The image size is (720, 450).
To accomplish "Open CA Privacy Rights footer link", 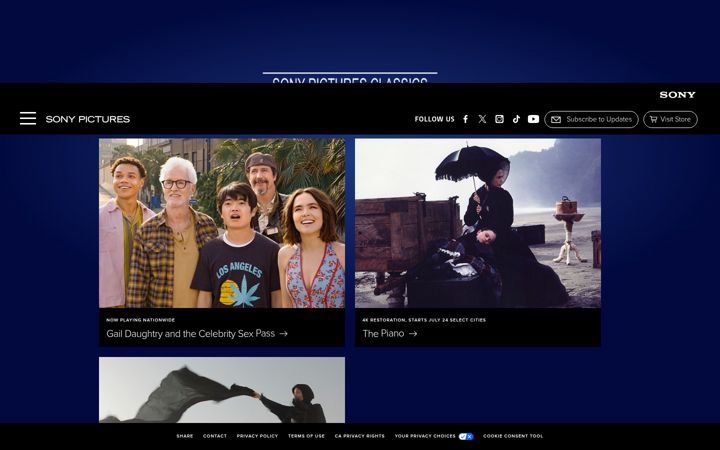I will tap(360, 436).
